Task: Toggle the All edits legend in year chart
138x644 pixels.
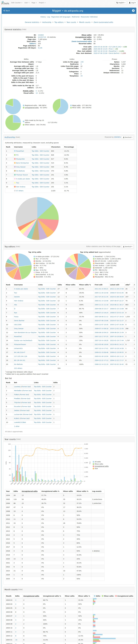Action: (x=97, y=462)
